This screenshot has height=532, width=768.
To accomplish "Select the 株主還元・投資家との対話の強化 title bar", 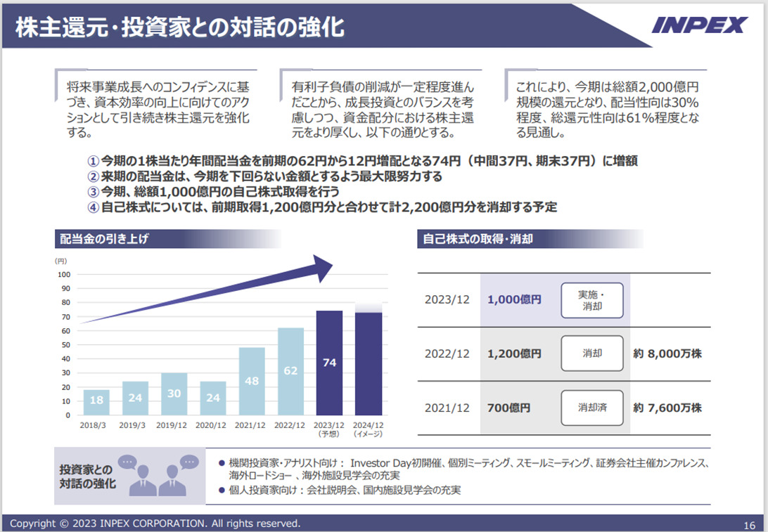I will [x=176, y=27].
